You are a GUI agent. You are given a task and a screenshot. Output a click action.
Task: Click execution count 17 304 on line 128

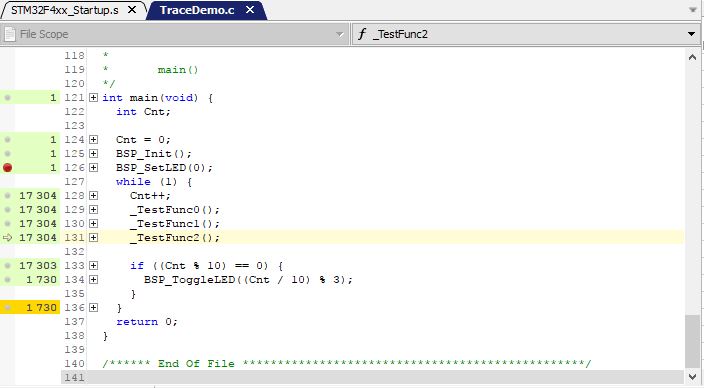point(38,195)
